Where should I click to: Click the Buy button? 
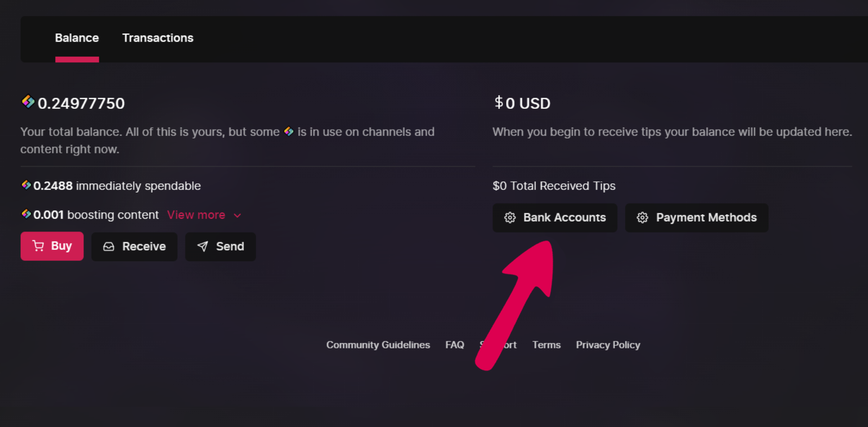pos(52,246)
